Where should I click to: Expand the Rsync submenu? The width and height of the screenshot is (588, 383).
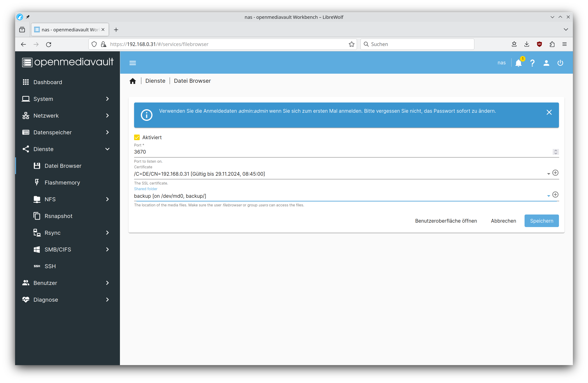coord(67,233)
